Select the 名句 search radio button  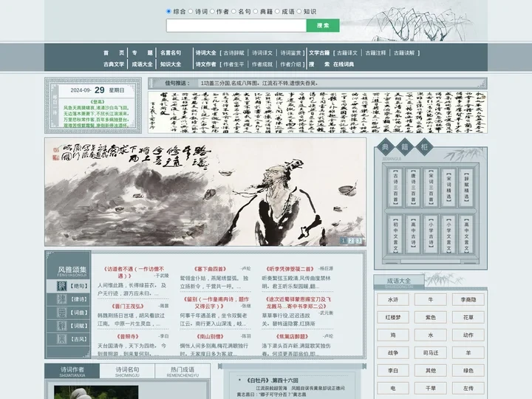[233, 11]
